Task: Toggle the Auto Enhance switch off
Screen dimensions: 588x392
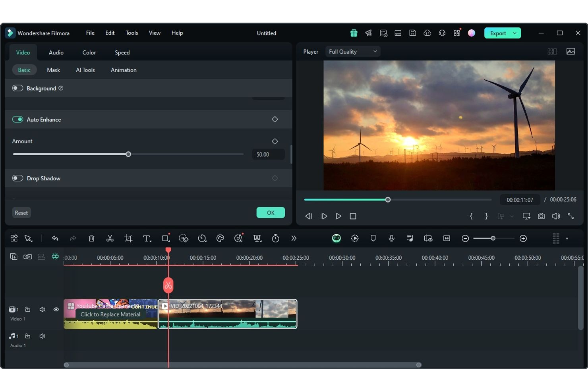Action: coord(17,119)
